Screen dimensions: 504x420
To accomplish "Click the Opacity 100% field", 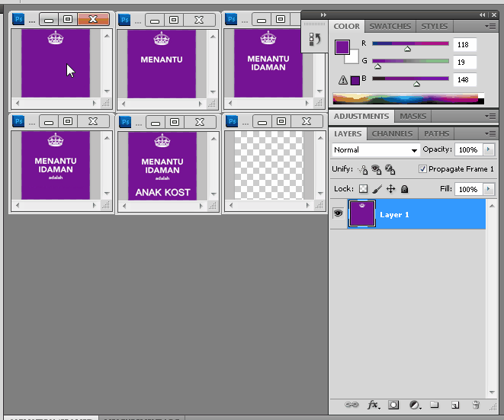I will (469, 149).
